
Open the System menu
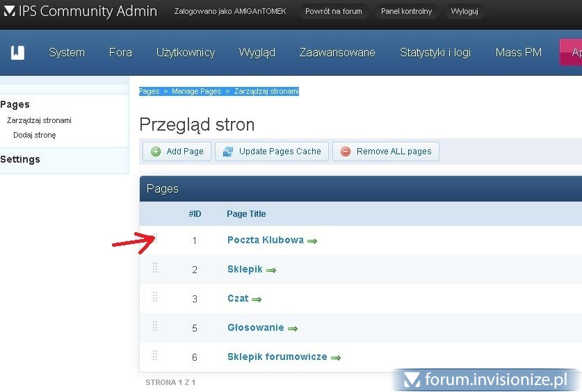click(x=67, y=53)
